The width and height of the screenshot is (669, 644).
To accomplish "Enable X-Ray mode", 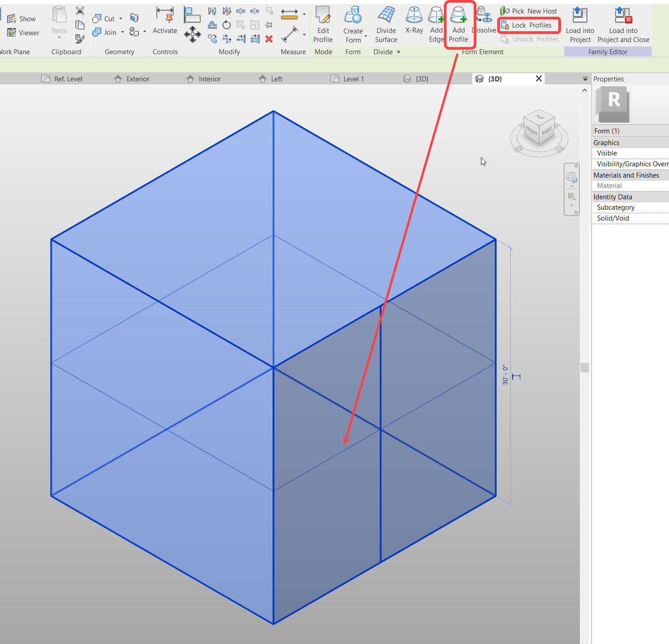I will pyautogui.click(x=414, y=20).
